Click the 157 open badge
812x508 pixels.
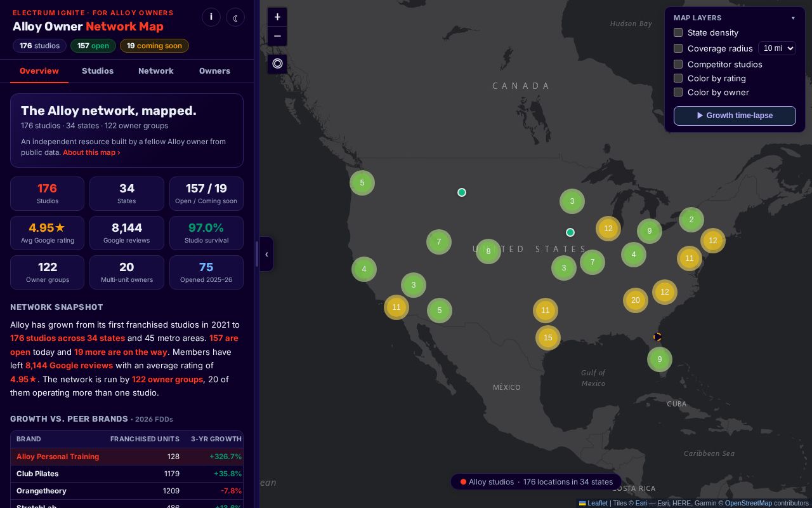coord(93,46)
